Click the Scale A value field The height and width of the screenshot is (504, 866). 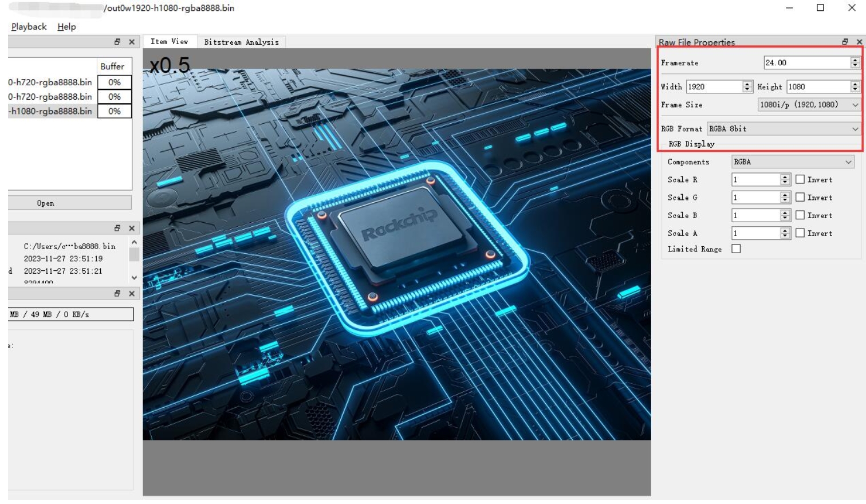point(756,233)
